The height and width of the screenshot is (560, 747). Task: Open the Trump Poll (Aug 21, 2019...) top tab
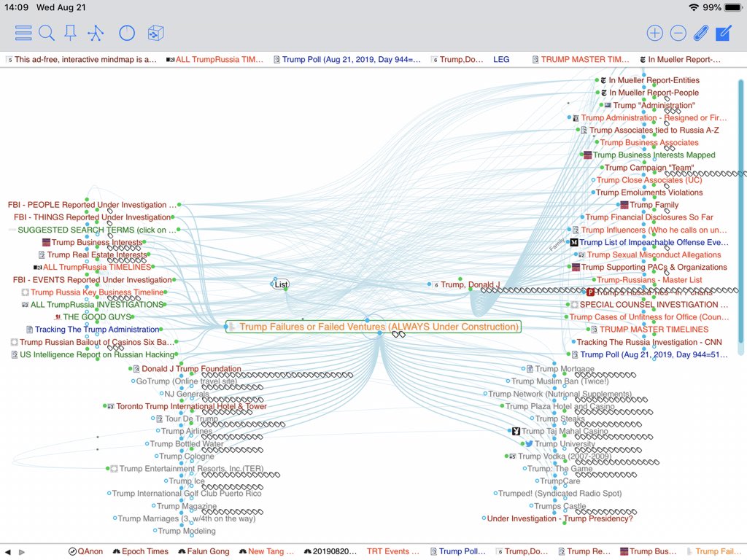[347, 60]
